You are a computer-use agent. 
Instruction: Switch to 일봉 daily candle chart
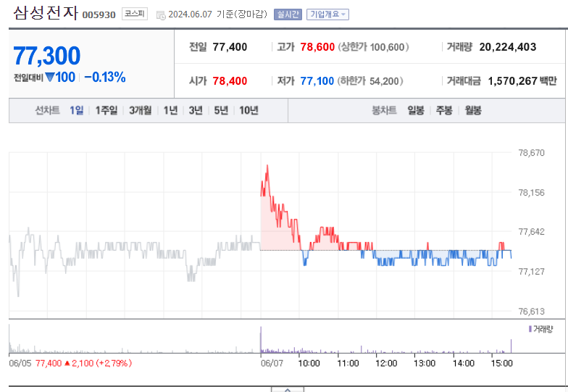[416, 110]
